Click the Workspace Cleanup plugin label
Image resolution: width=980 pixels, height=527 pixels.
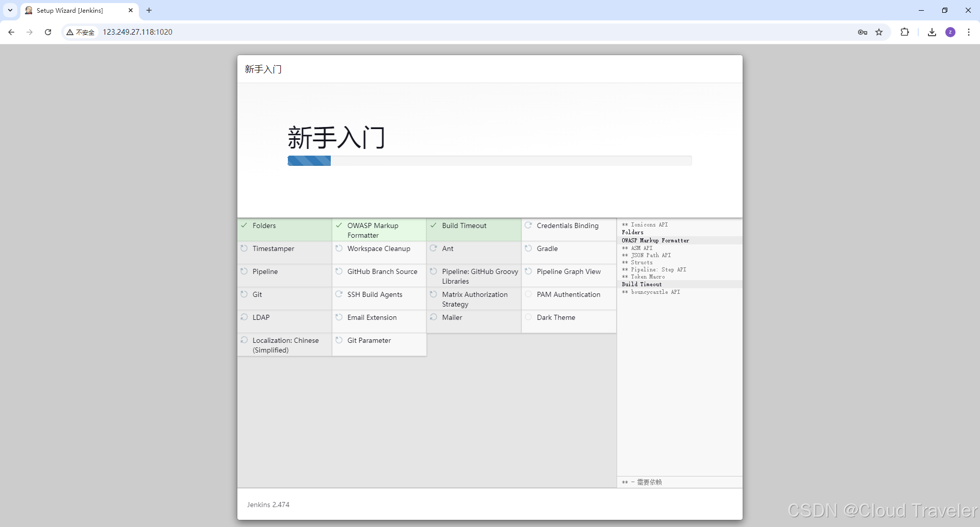tap(379, 248)
